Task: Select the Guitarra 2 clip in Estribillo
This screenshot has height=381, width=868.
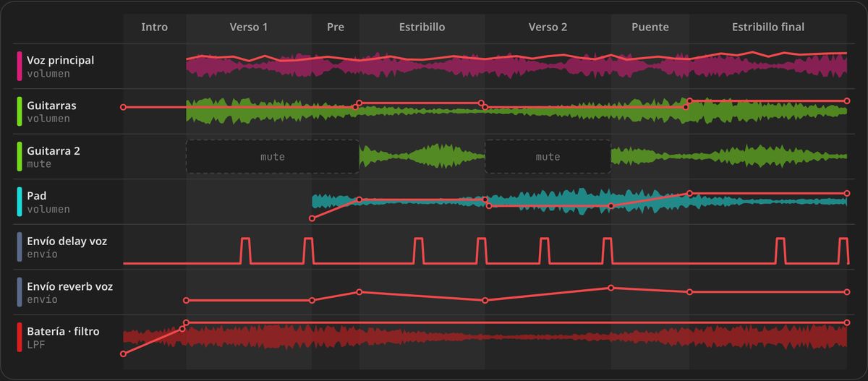Action: tap(422, 156)
